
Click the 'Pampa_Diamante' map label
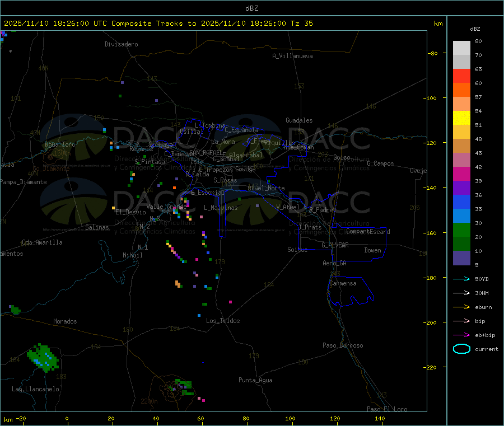click(x=24, y=182)
